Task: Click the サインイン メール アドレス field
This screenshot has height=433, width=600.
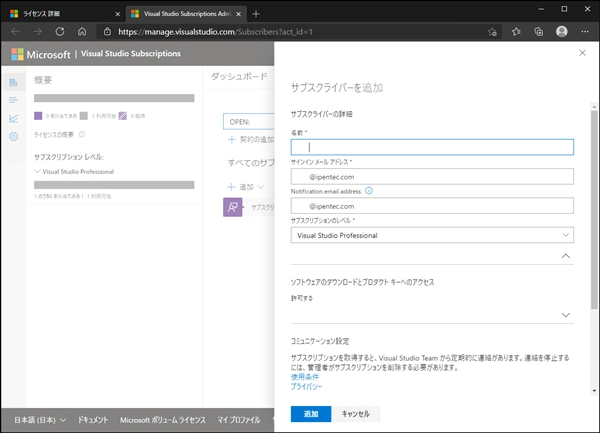Action: tap(432, 177)
